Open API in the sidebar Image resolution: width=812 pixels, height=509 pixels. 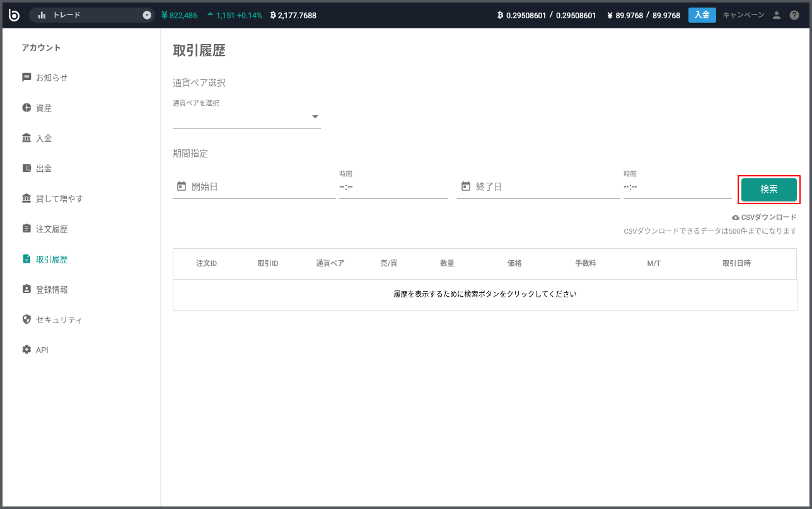point(42,350)
